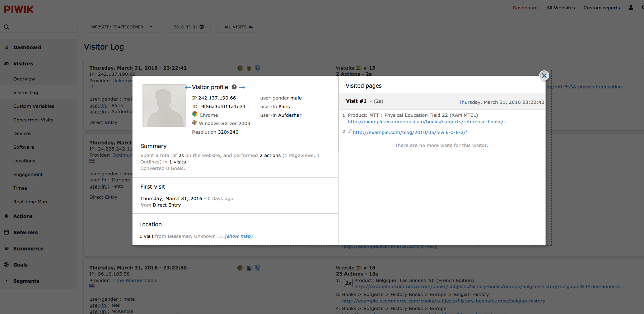Screen dimensions: 644x314
Task: Open the example.com blog piwik-0-6-2 link
Action: [x=410, y=133]
